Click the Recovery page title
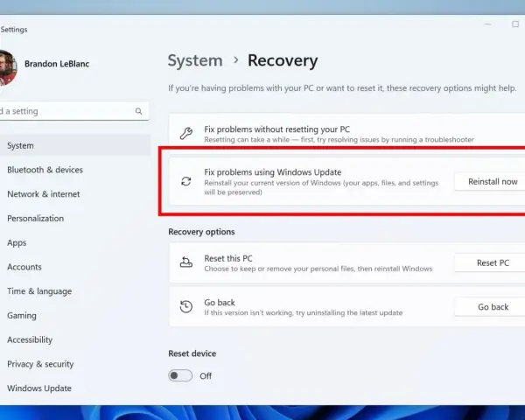This screenshot has height=420, width=525. [x=283, y=60]
